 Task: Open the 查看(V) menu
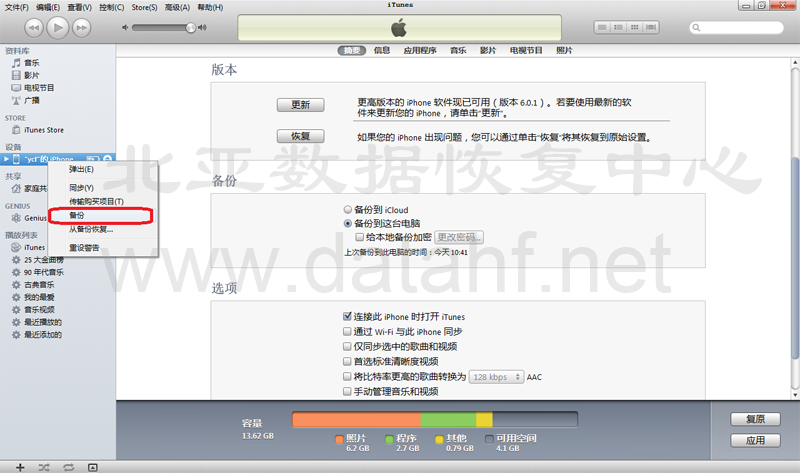point(80,7)
